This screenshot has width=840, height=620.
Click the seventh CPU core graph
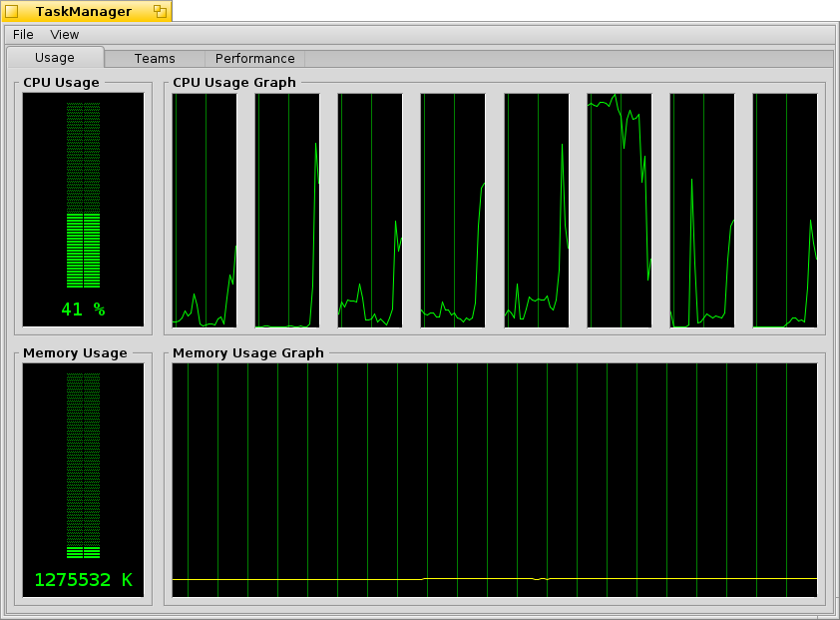click(x=702, y=211)
